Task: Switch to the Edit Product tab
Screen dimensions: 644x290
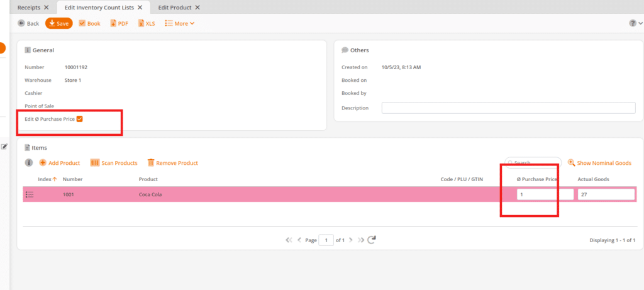Action: point(175,8)
